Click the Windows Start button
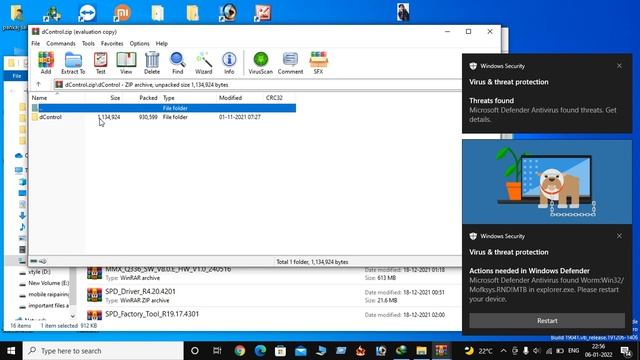 11,351
